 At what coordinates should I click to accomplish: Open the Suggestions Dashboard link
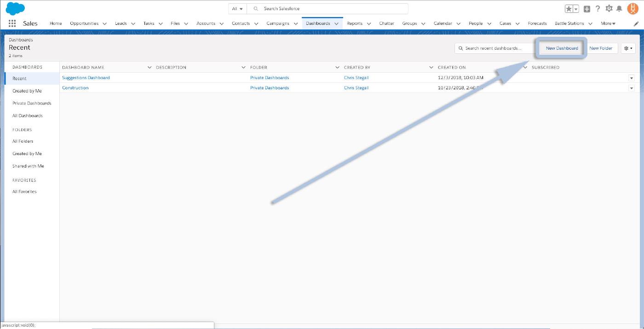coord(86,78)
